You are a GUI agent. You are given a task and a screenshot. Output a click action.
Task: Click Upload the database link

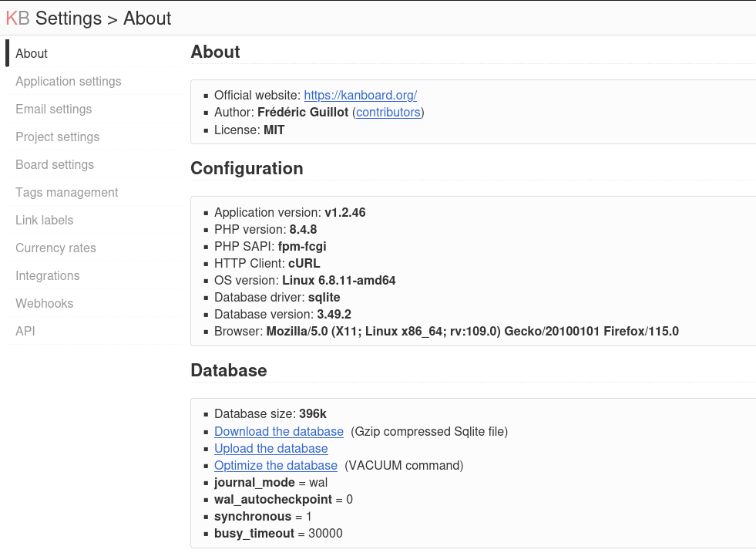pyautogui.click(x=271, y=448)
